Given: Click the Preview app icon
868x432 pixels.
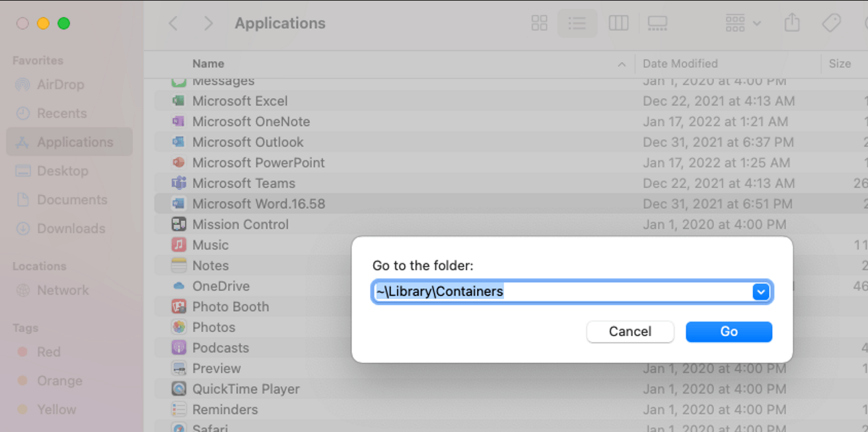Looking at the screenshot, I should click(x=179, y=368).
